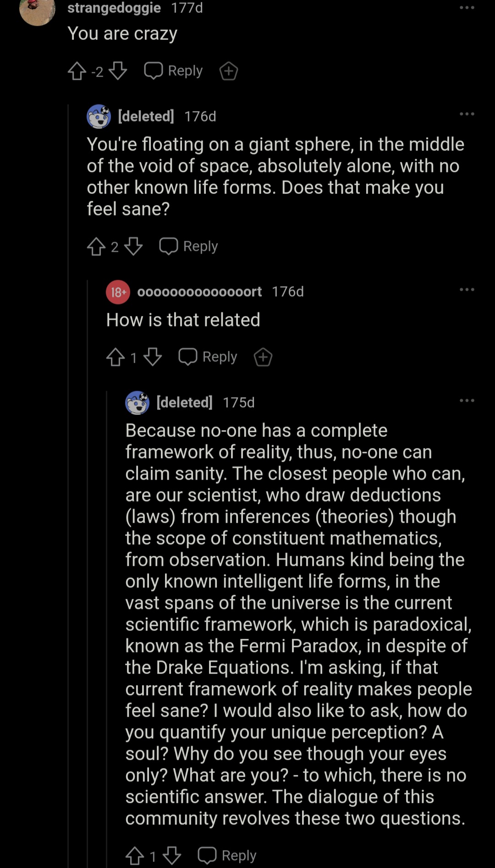Open options menu on the 176d deleted comment
Screen dimensions: 495x868
[467, 114]
